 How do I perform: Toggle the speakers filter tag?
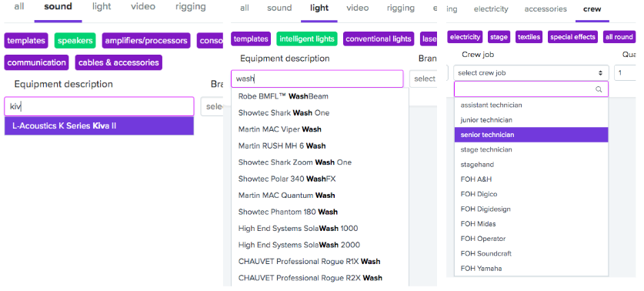tap(75, 41)
